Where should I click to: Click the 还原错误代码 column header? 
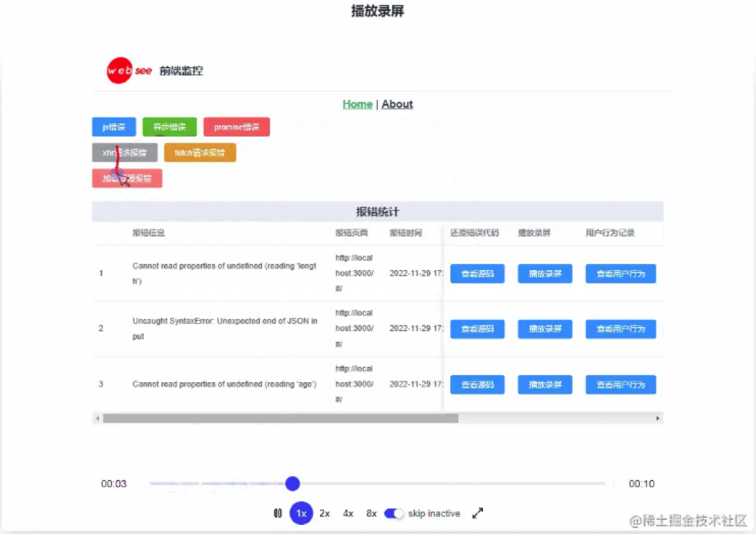475,233
